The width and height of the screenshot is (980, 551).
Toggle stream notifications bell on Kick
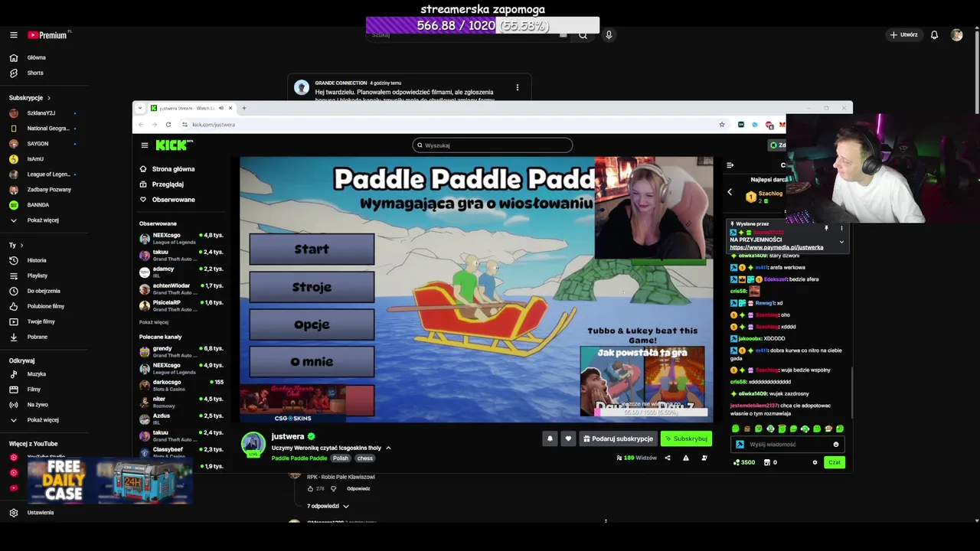point(550,439)
